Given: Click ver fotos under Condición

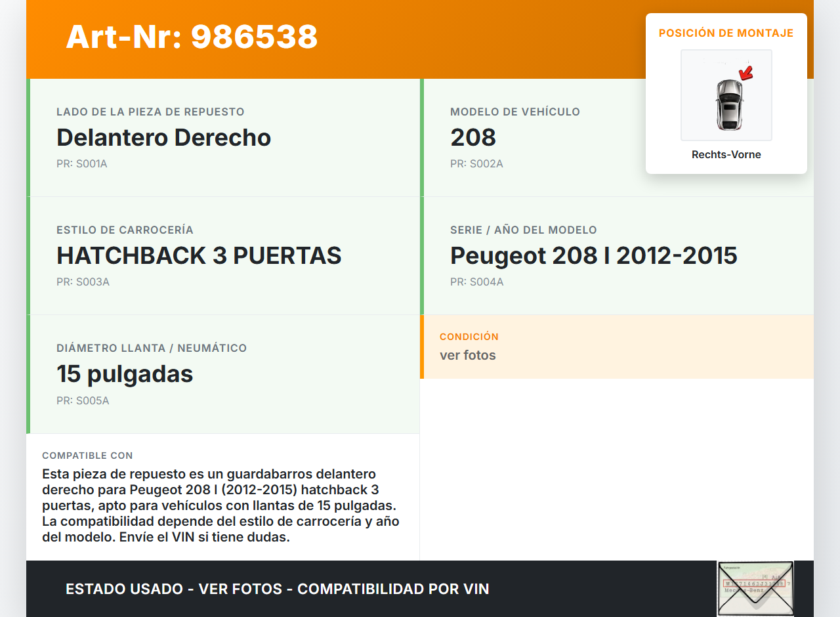Looking at the screenshot, I should pyautogui.click(x=467, y=356).
